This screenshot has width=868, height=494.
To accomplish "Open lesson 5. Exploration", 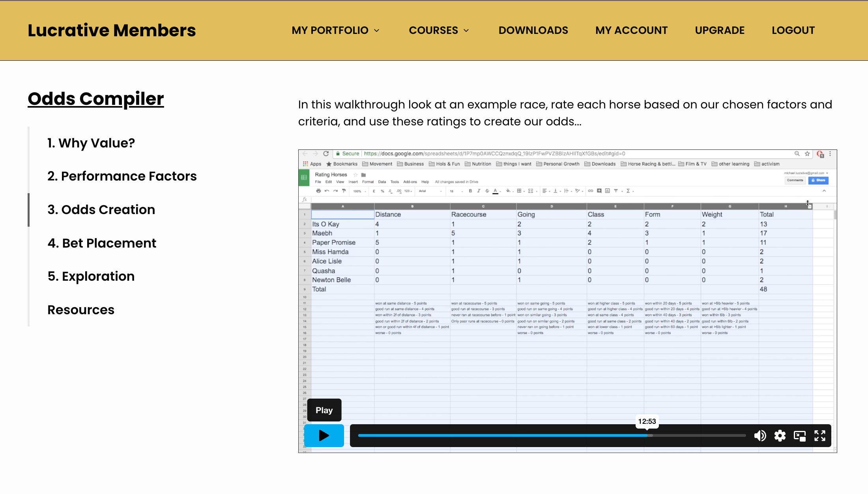I will coord(91,276).
